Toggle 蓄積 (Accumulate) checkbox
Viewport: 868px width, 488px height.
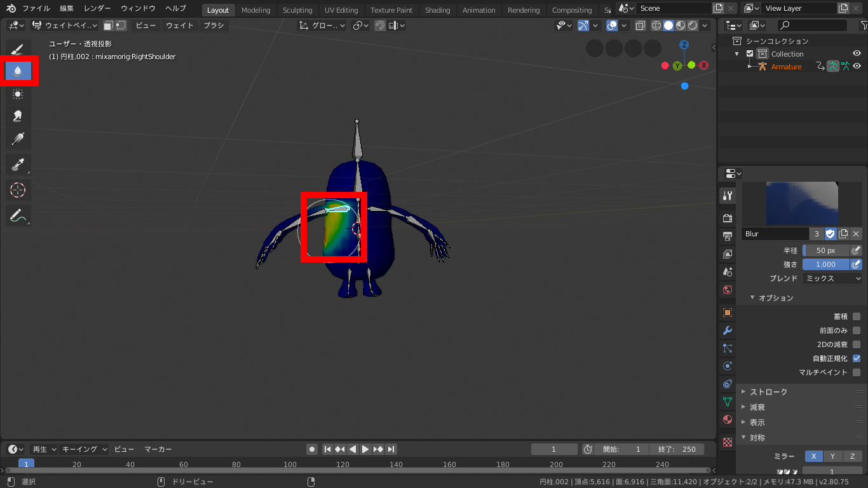pos(857,316)
